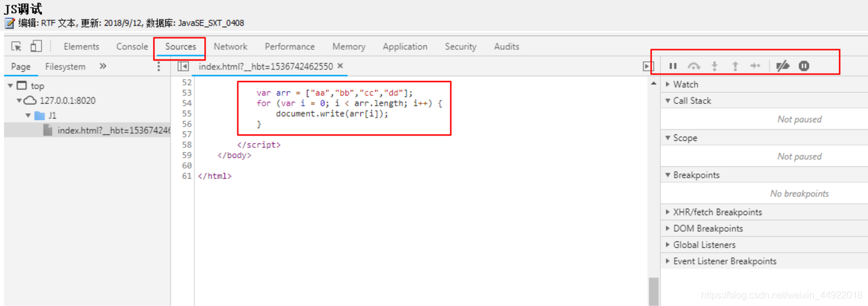Show more navigator tabs chevron

[x=103, y=67]
